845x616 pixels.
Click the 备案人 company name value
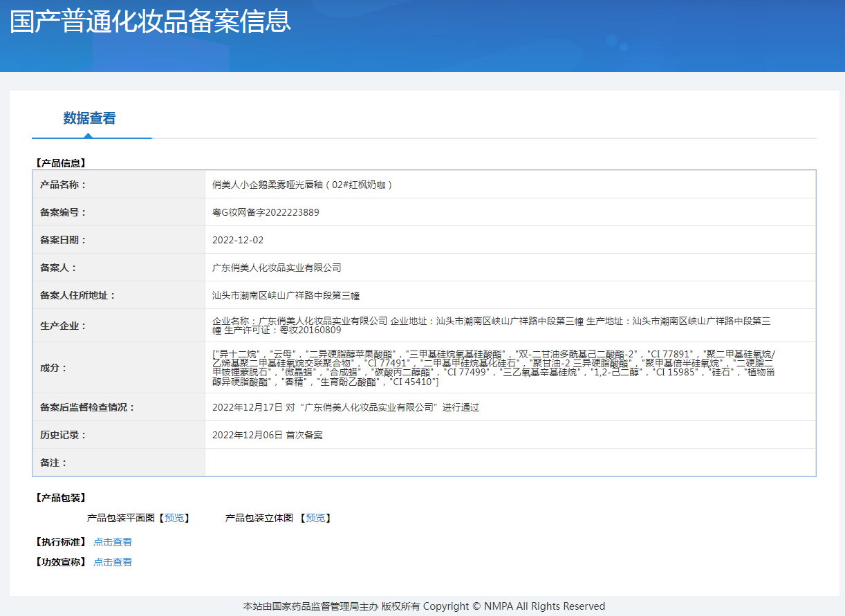pyautogui.click(x=277, y=268)
